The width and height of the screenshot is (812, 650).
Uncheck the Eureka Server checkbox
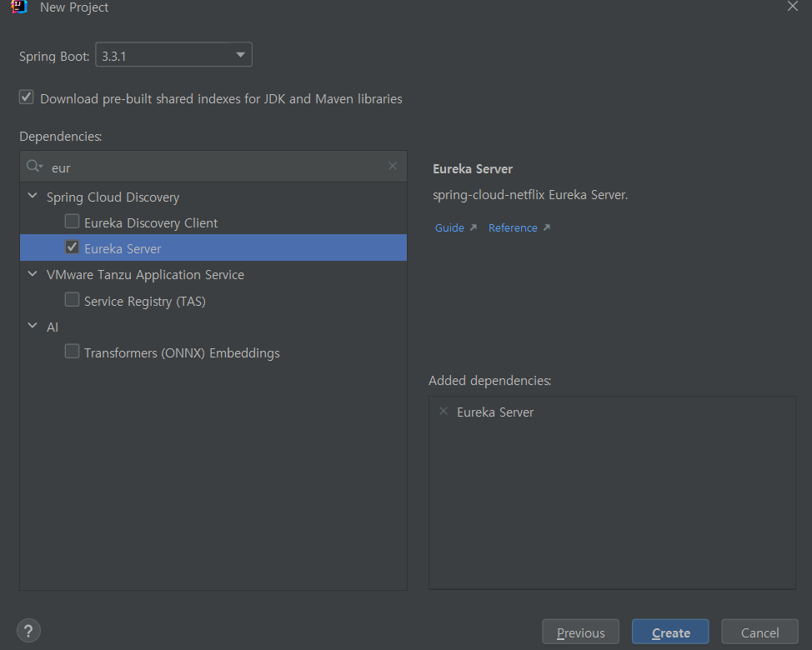click(72, 247)
